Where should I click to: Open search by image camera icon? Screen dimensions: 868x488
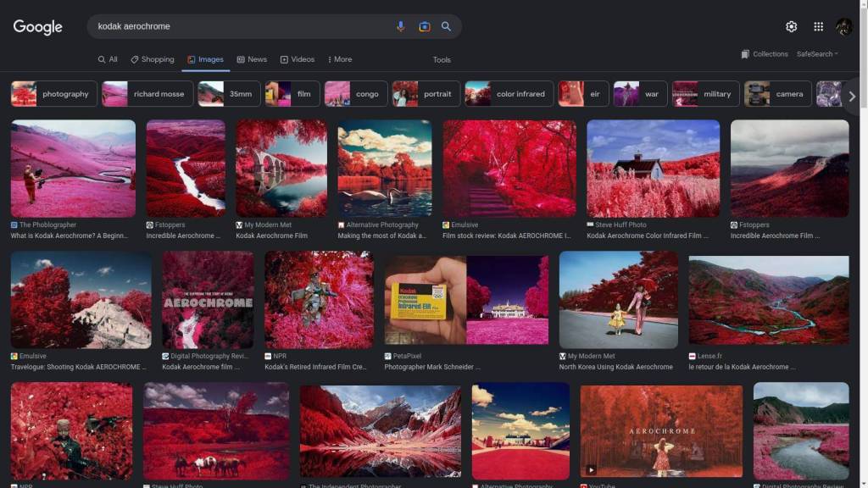pos(424,26)
